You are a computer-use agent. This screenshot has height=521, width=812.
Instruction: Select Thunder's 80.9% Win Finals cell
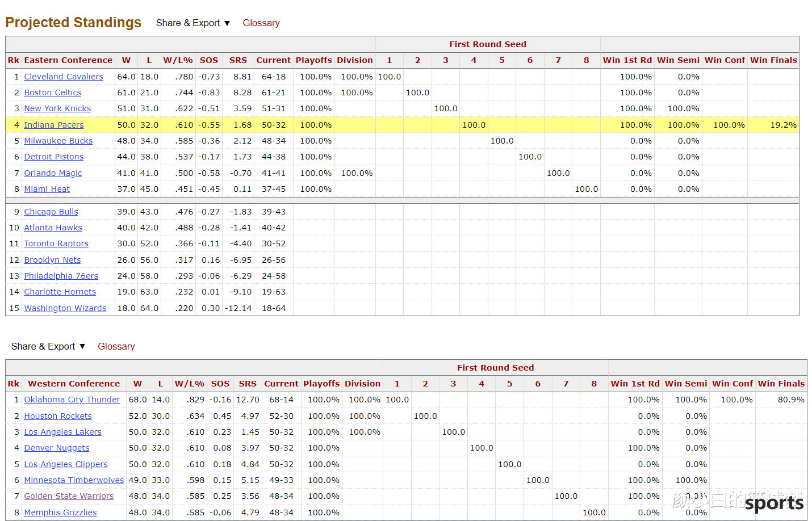(781, 400)
